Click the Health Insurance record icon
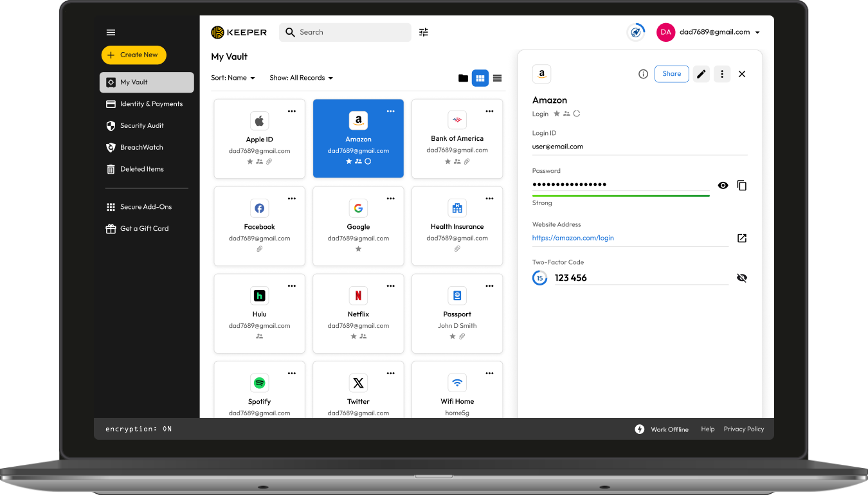868x495 pixels. pyautogui.click(x=457, y=208)
